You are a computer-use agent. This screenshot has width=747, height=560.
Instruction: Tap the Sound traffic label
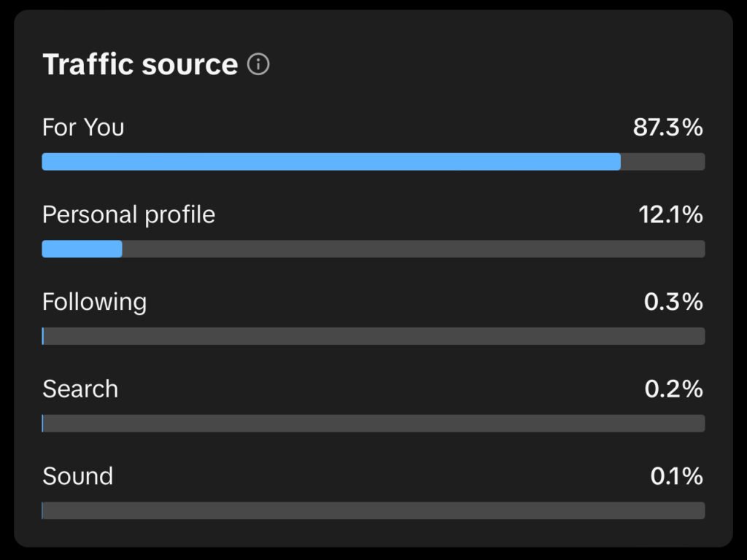coord(77,476)
